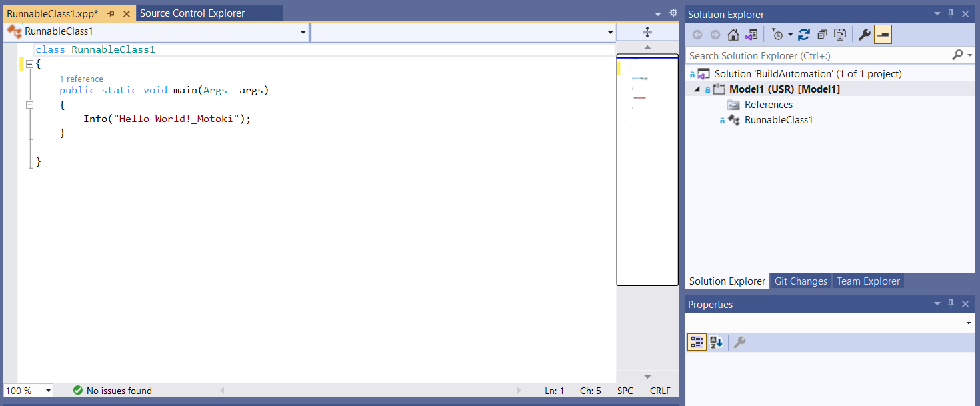Image resolution: width=980 pixels, height=406 pixels.
Task: Open editor tab well settings gear
Action: click(673, 13)
